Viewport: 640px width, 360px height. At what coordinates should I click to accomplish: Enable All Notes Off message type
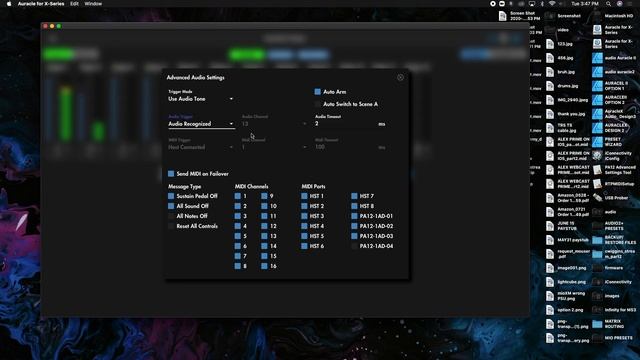pyautogui.click(x=171, y=216)
